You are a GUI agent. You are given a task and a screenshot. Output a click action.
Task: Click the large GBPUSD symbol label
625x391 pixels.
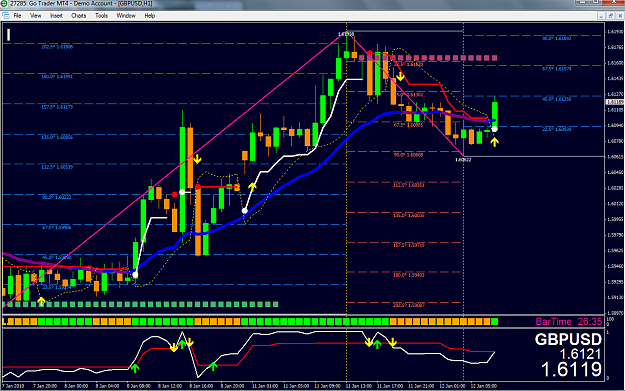click(568, 339)
